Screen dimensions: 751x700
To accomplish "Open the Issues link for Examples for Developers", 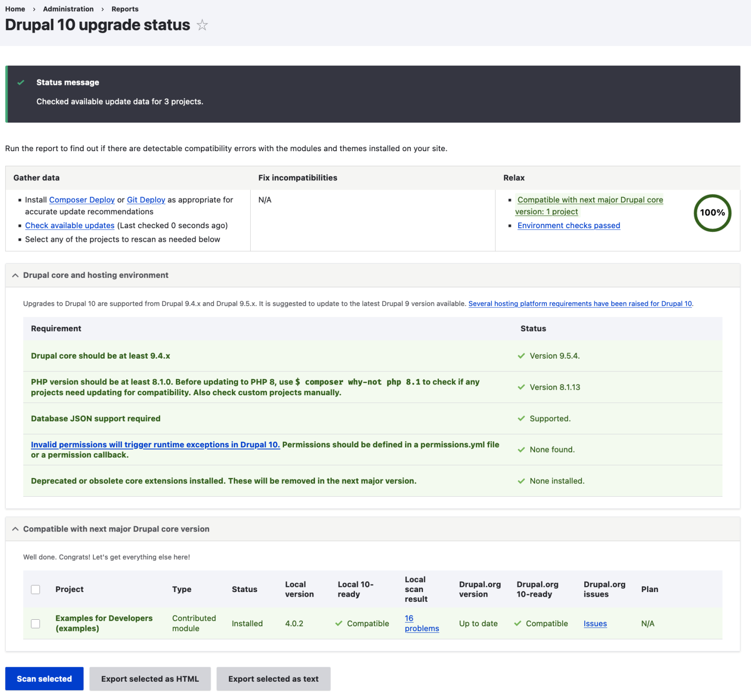I will pyautogui.click(x=595, y=623).
